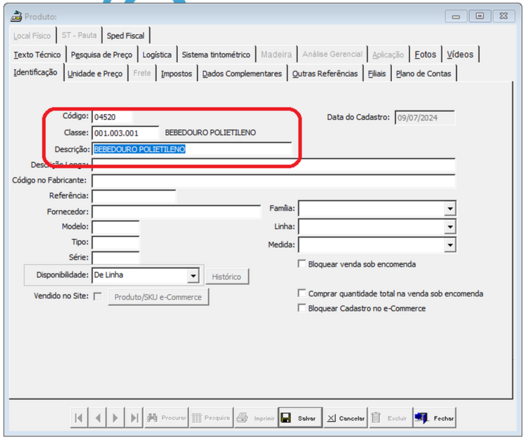Go to the first record

click(x=79, y=417)
